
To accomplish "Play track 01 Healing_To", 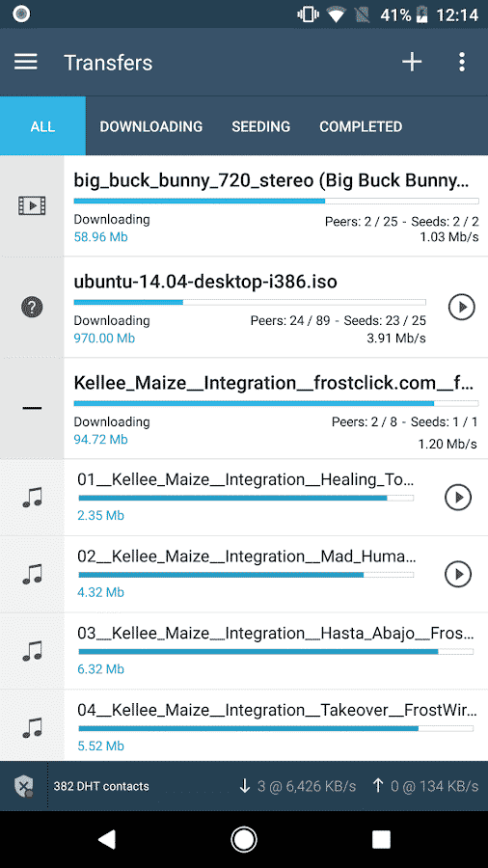I will (458, 497).
